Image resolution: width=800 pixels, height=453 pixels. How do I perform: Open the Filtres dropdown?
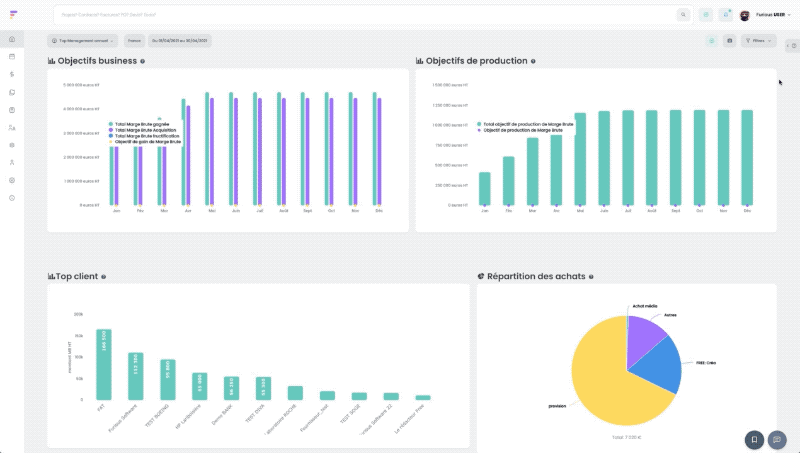pyautogui.click(x=758, y=41)
